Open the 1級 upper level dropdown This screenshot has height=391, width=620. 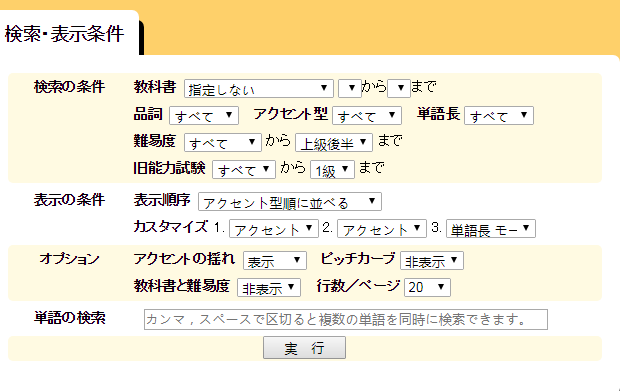(x=332, y=169)
